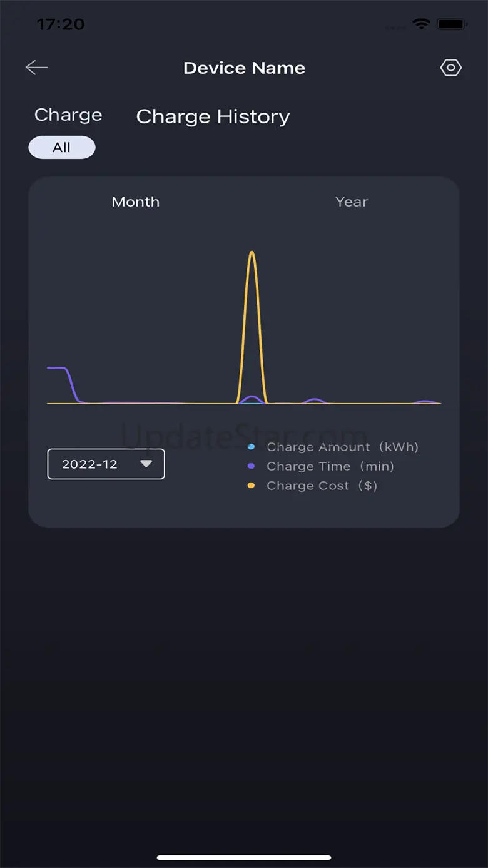Open settings via the hexagon icon
This screenshot has height=868, width=488.
point(450,68)
